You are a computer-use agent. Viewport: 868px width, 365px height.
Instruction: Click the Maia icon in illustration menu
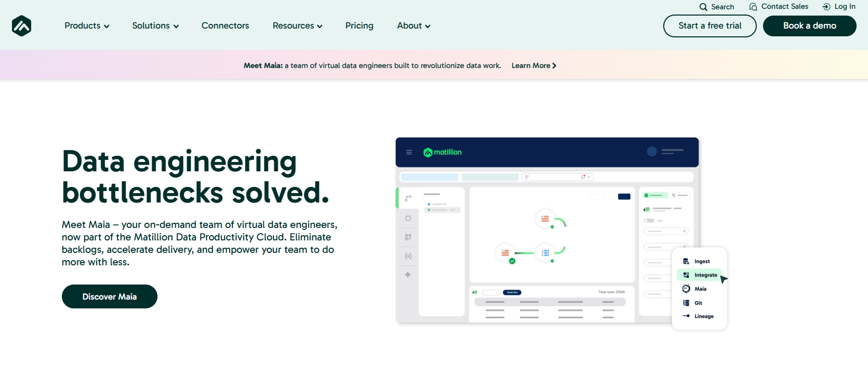click(686, 289)
